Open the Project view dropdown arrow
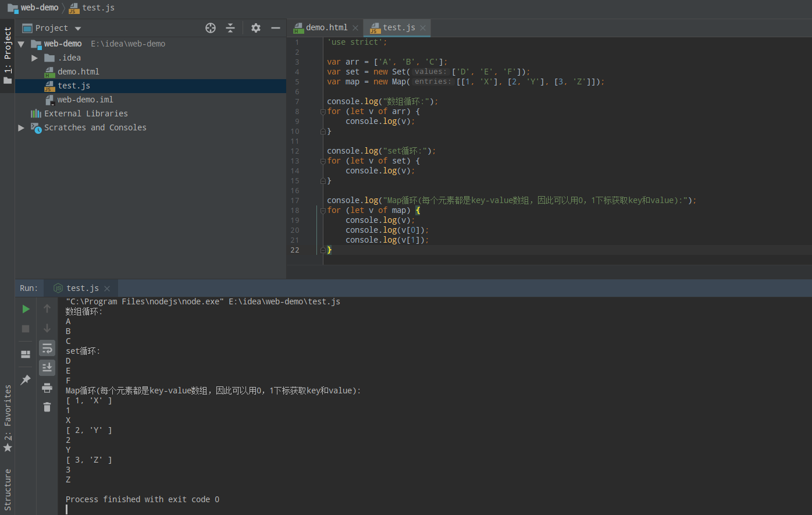This screenshot has height=515, width=812. coord(78,29)
